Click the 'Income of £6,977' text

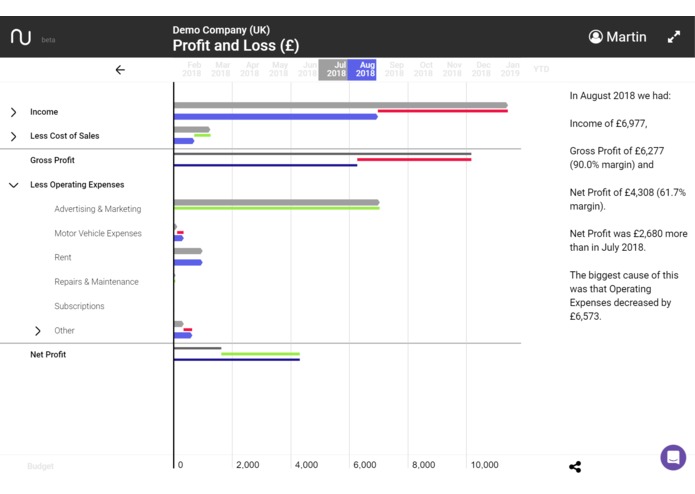[608, 124]
